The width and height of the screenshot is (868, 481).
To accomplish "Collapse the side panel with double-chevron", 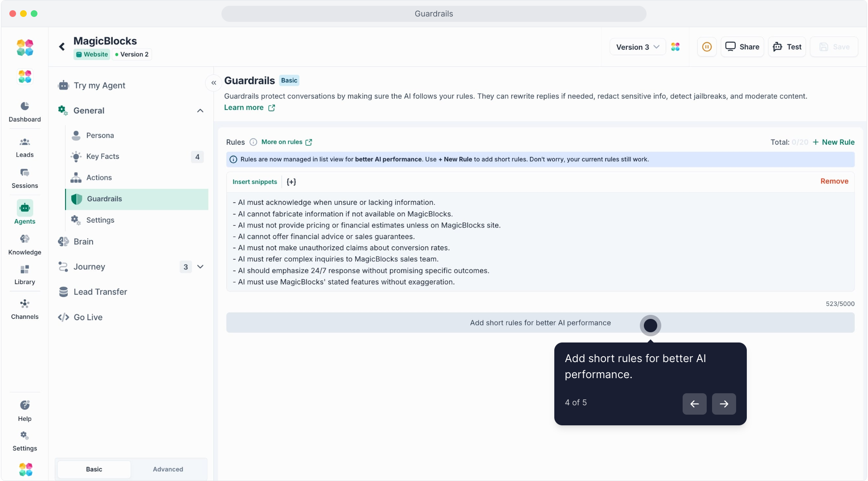I will [214, 83].
